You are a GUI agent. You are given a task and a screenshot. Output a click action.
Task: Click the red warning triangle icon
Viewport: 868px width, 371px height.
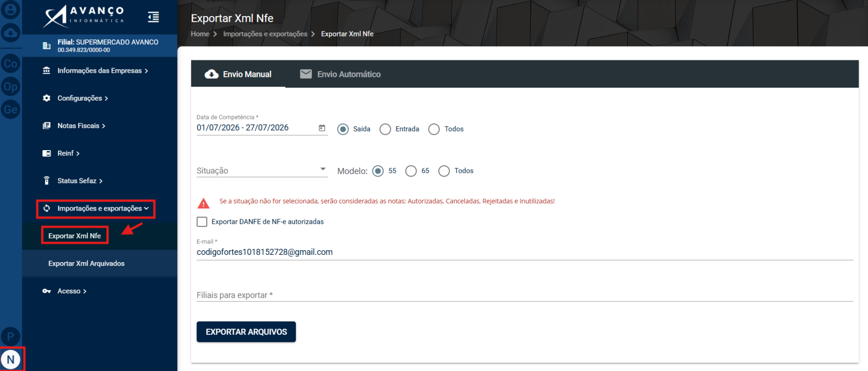[204, 203]
